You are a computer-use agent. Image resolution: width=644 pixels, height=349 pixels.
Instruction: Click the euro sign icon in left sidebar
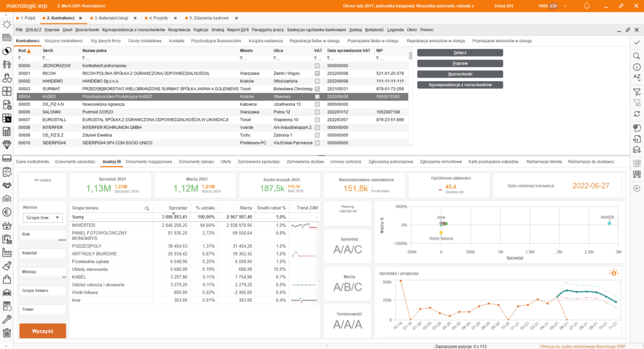[7, 212]
